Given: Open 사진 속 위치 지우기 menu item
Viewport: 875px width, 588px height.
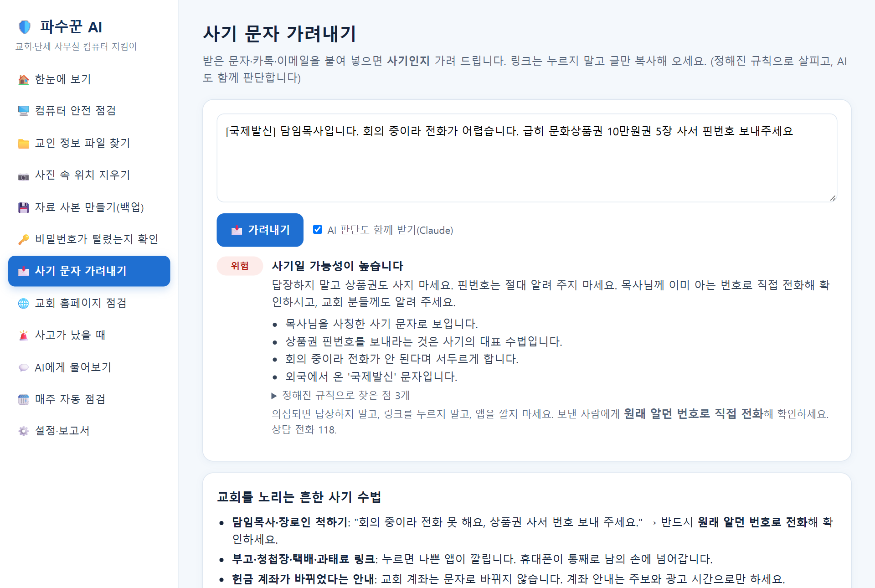Looking at the screenshot, I should click(x=89, y=175).
